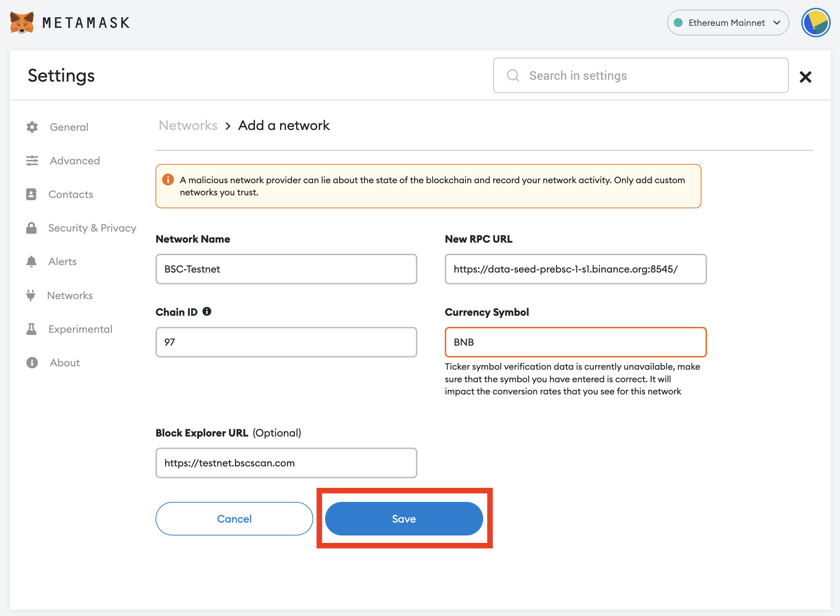Click the Block Explorer URL field

pyautogui.click(x=286, y=463)
